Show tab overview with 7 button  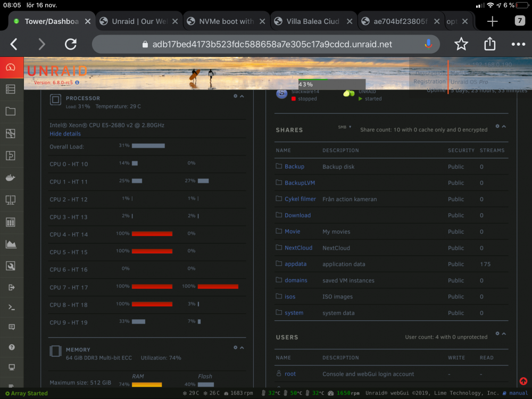pyautogui.click(x=519, y=21)
